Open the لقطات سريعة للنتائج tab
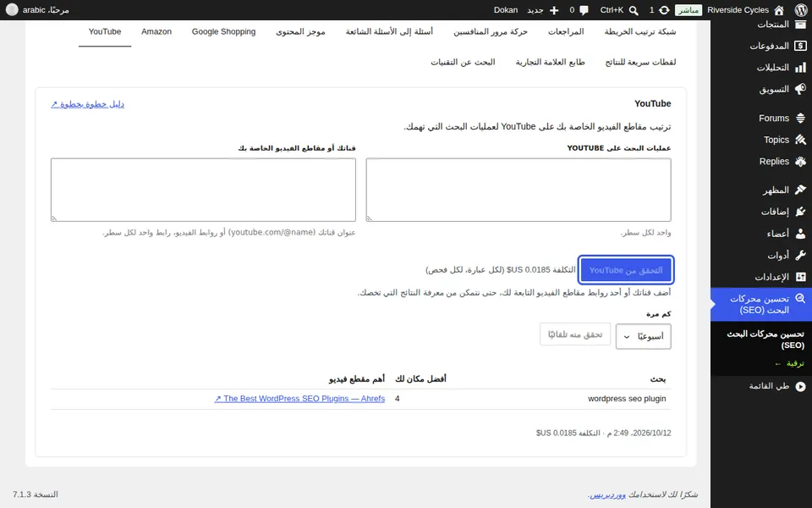 pos(640,62)
